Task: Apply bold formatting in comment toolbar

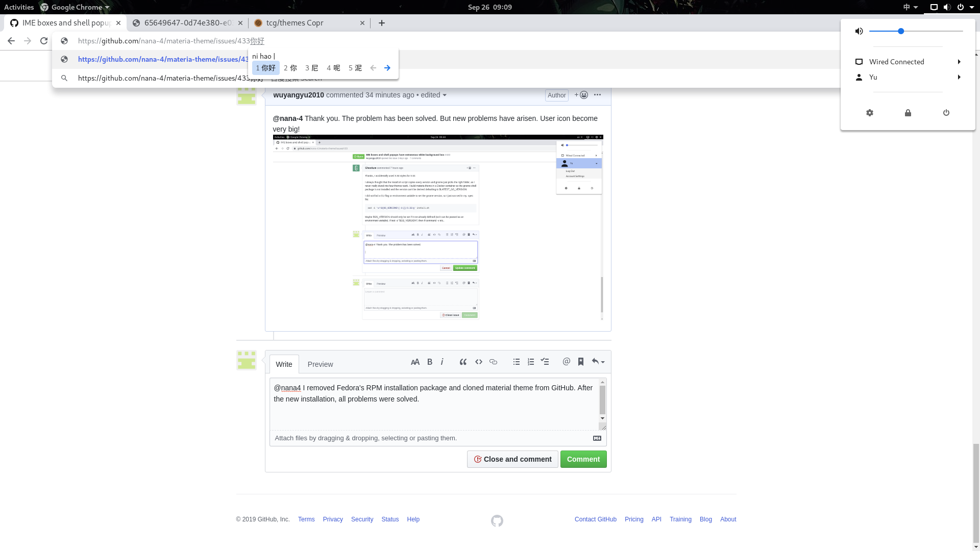Action: tap(430, 362)
